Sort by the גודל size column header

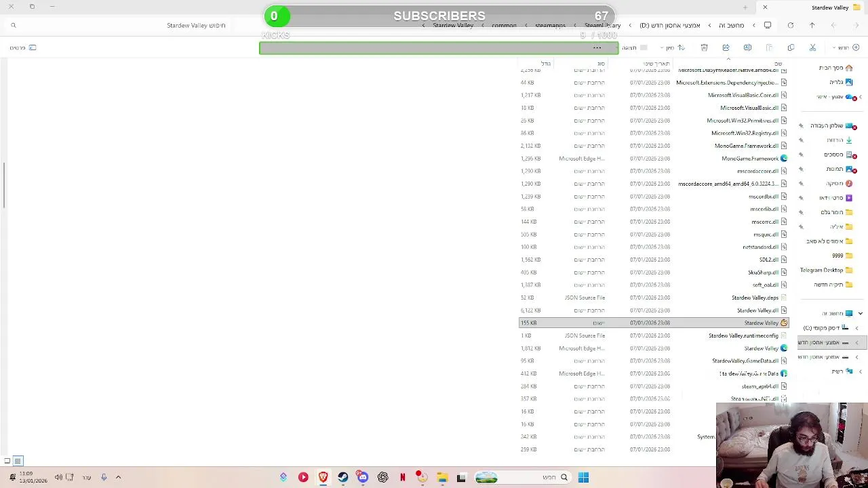point(545,64)
